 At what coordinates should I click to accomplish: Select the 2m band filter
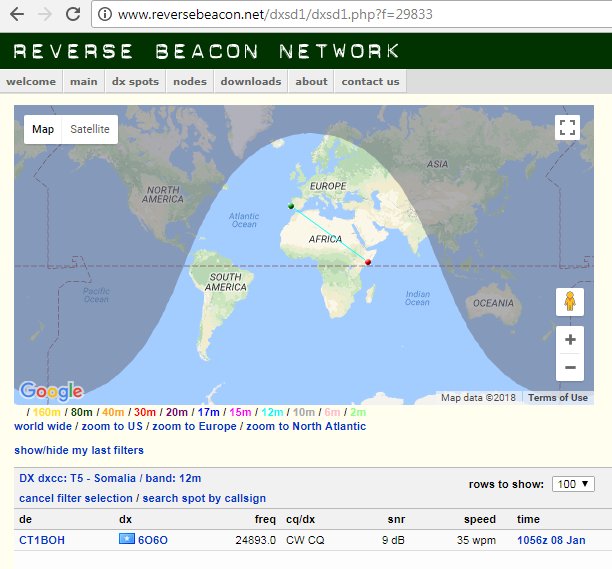(358, 412)
